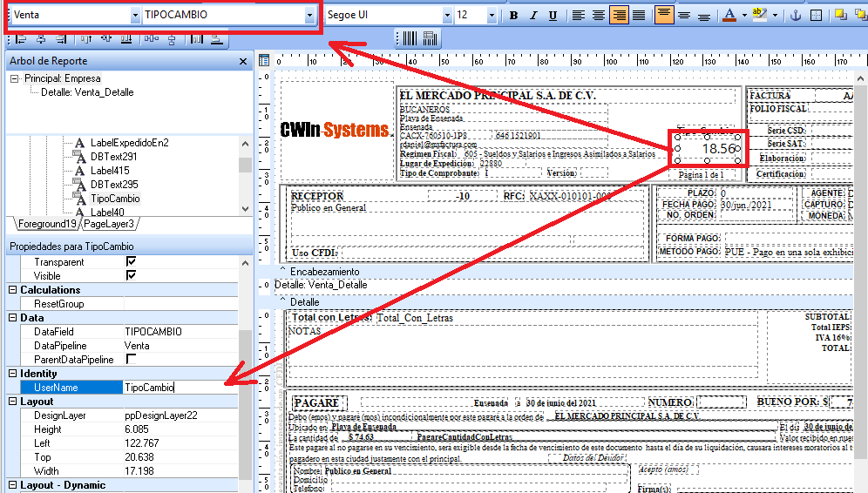This screenshot has width=868, height=493.
Task: Select the DBText291 tree item
Action: pos(113,157)
